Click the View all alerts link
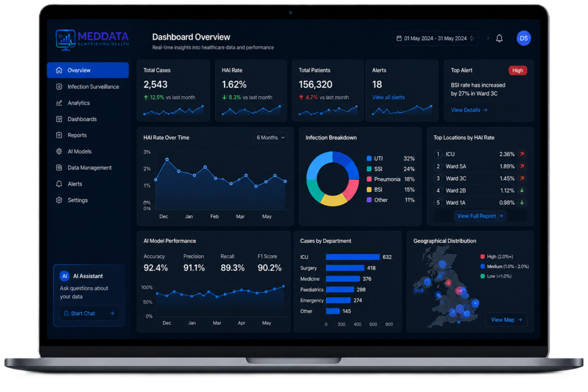Viewport: 588px width, 392px height. tap(388, 98)
